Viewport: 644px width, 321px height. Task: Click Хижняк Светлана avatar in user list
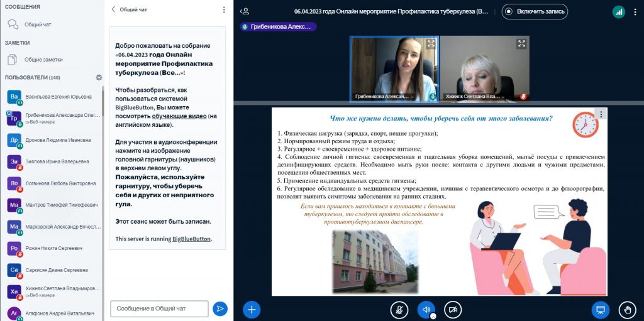(14, 291)
